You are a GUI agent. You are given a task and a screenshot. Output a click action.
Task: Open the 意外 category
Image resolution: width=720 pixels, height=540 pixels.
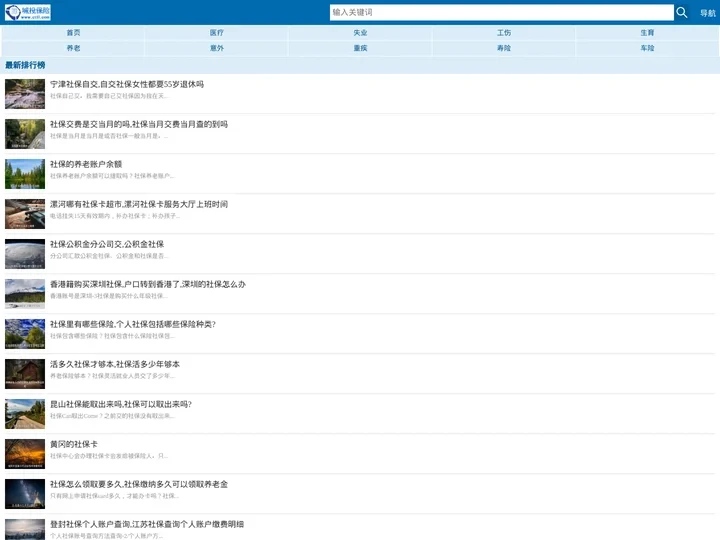click(217, 48)
